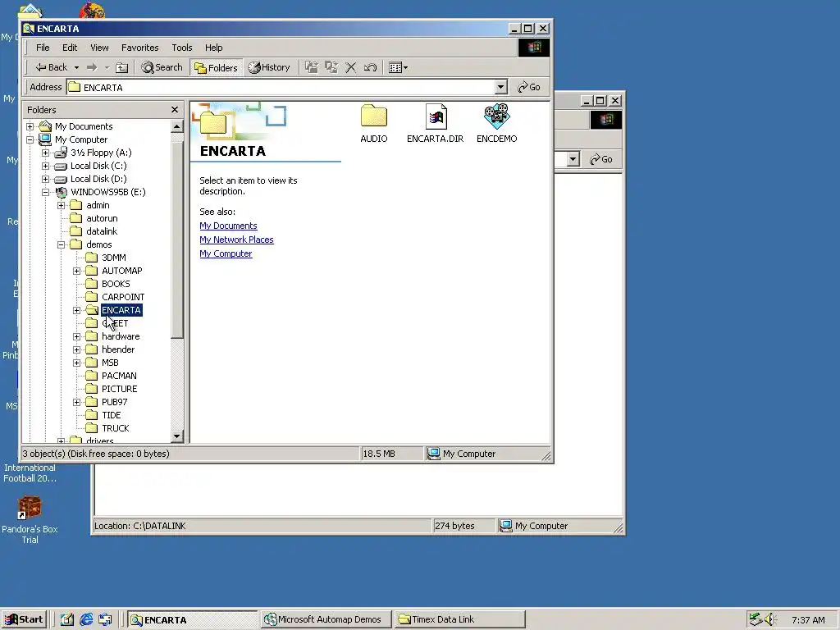Screen dimensions: 840x630
Task: Select the TRUCK folder
Action: tap(115, 428)
